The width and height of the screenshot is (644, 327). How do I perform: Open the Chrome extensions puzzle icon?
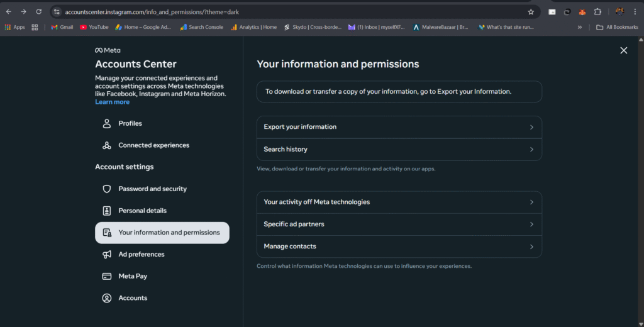[597, 12]
